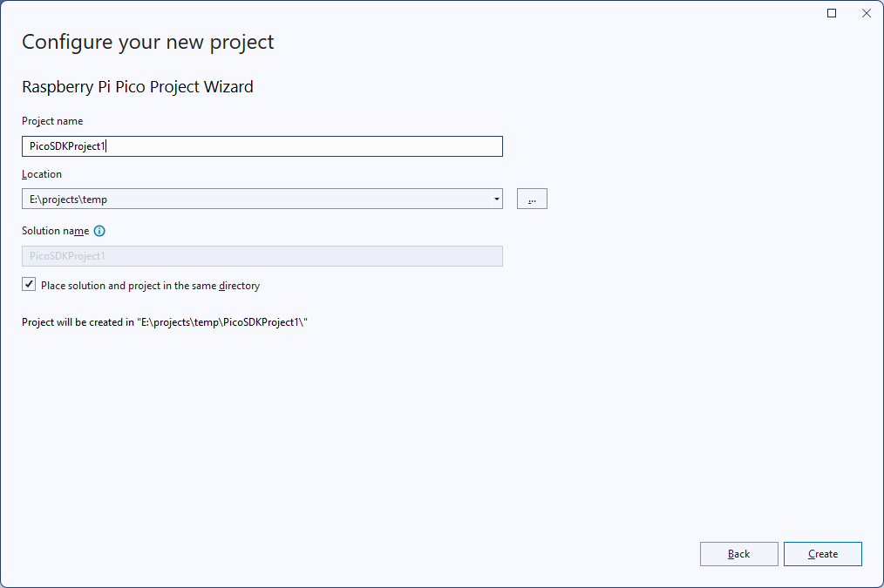Click the "Configure your new project" heading

click(148, 42)
